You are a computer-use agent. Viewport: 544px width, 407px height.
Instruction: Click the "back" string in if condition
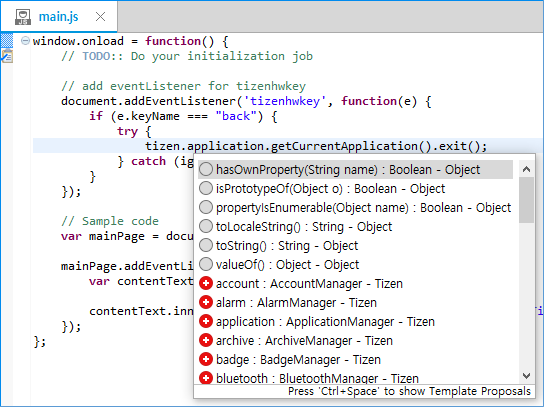(236, 116)
